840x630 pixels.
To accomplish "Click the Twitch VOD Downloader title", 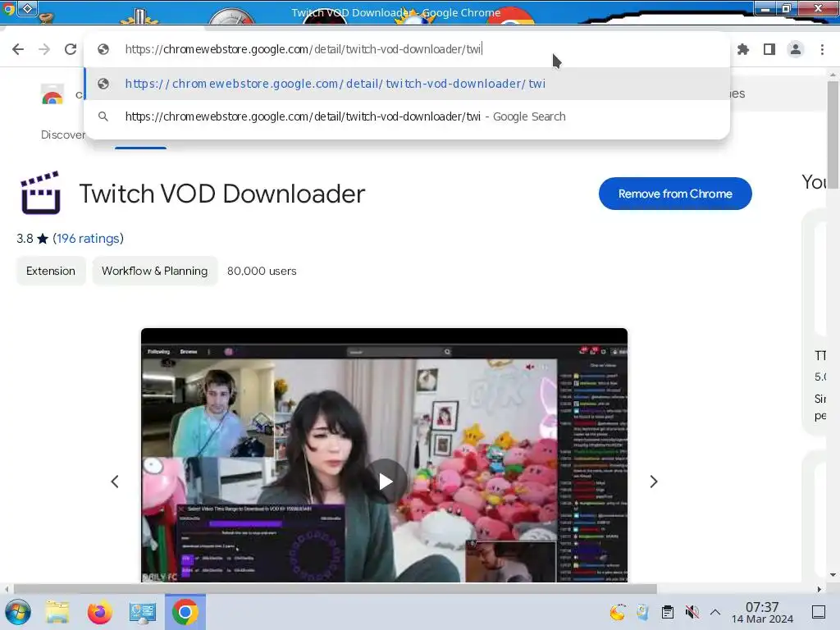I will click(x=222, y=194).
